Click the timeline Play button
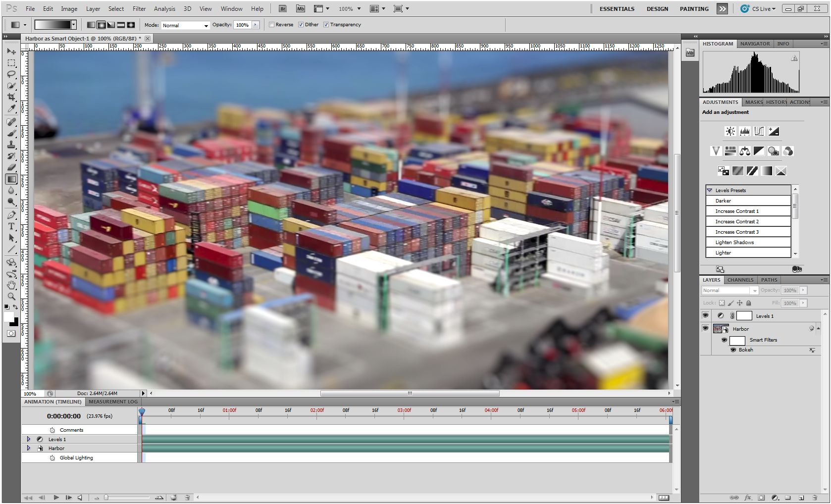The height and width of the screenshot is (504, 831). pyautogui.click(x=56, y=498)
